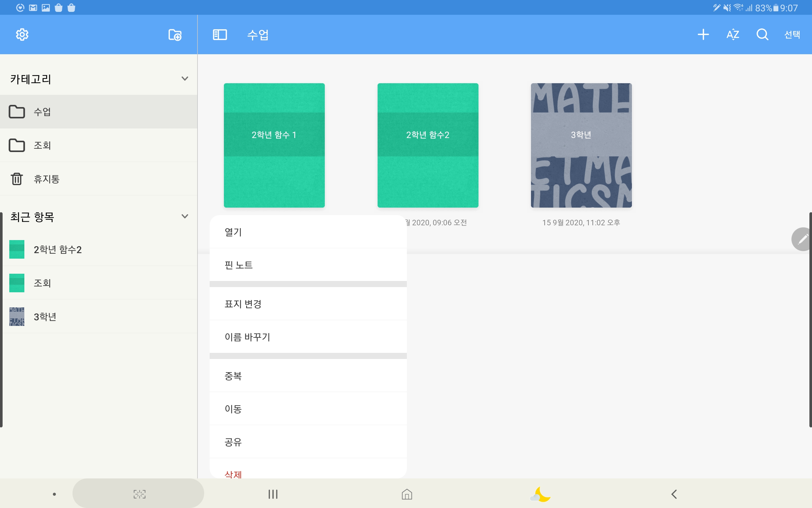The height and width of the screenshot is (508, 812).
Task: Choose 표지 변경 in the context menu
Action: 243,304
